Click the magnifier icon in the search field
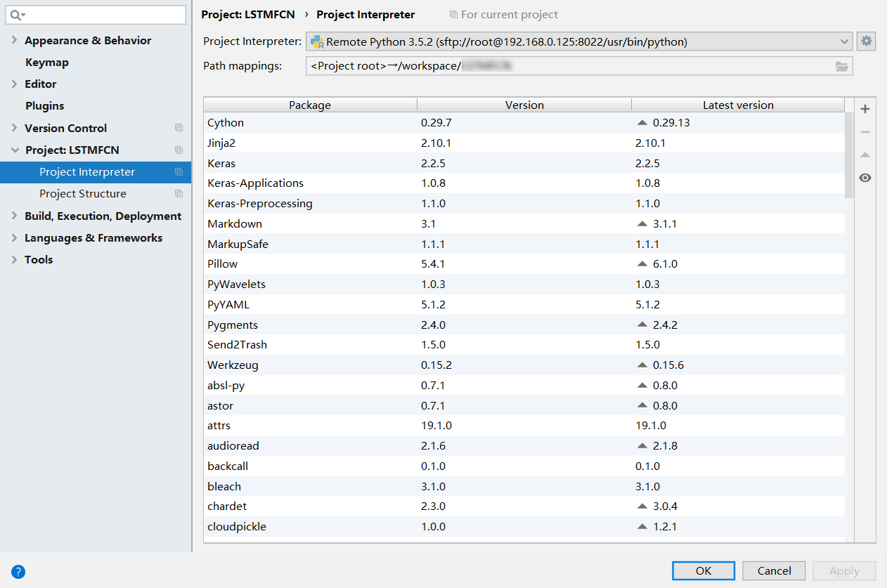 coord(15,15)
